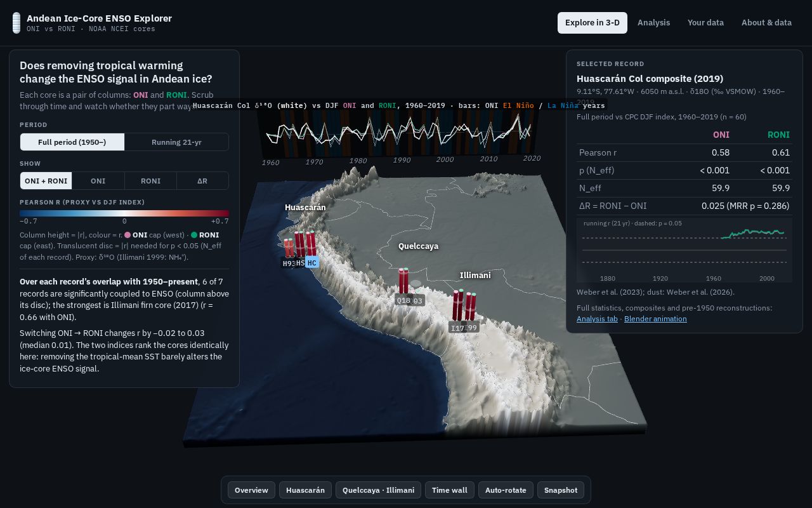This screenshot has height=508, width=812.
Task: Show the ΔR difference view
Action: pos(202,181)
